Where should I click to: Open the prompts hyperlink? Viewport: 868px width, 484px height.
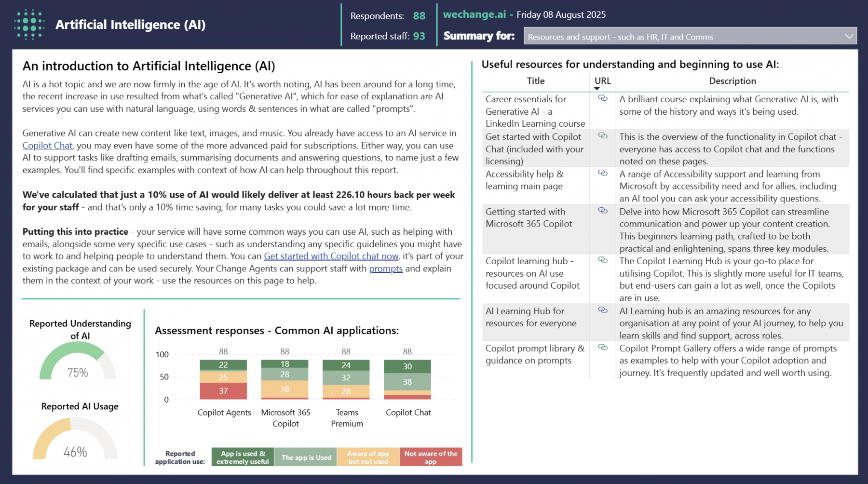(x=386, y=269)
